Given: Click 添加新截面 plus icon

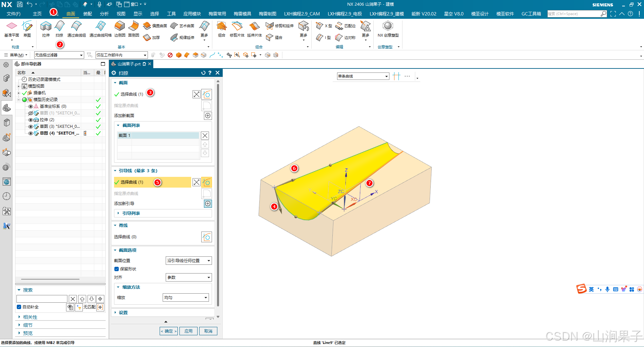Looking at the screenshot, I should 208,116.
